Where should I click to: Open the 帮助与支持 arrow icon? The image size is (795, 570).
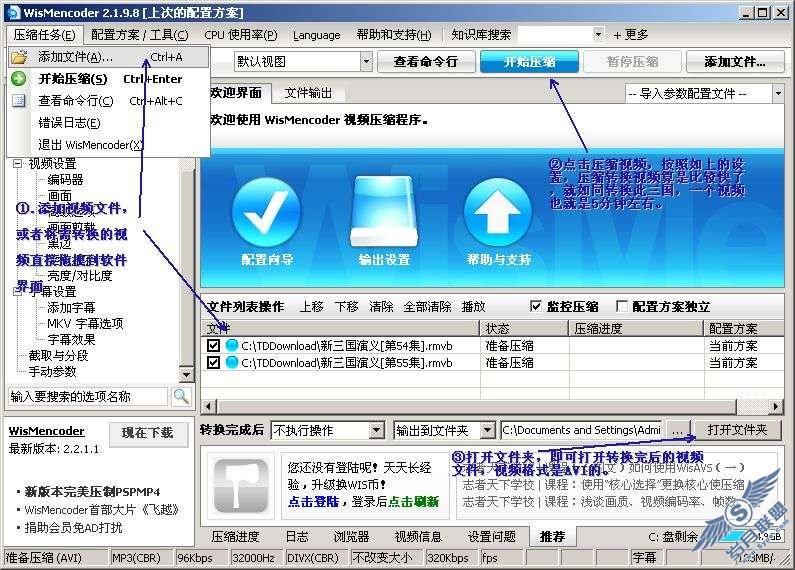498,212
